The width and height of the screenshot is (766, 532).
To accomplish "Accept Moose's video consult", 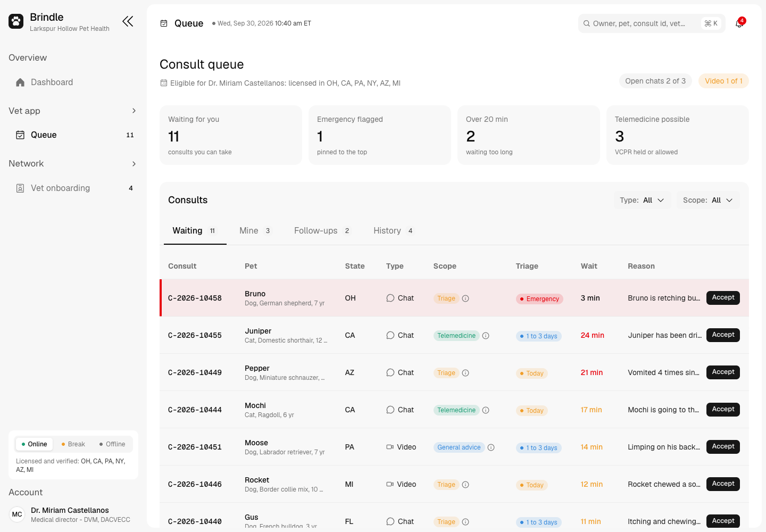I will coord(723,447).
